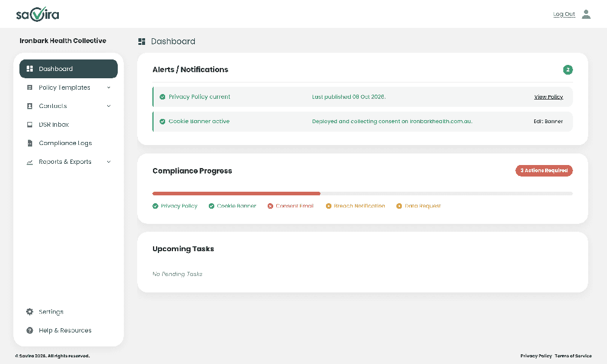Click the Log Out link
The image size is (607, 364).
click(564, 15)
